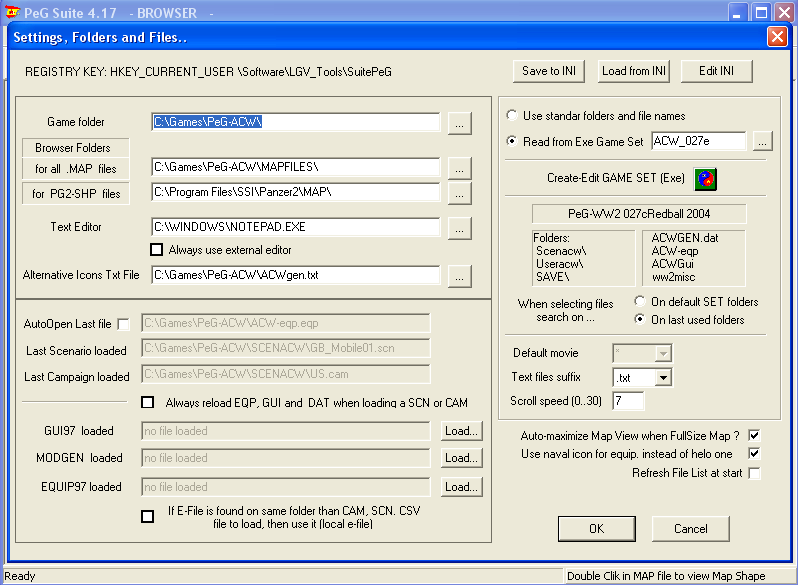Confirm settings with the OK button
The height and width of the screenshot is (585, 798).
(596, 528)
